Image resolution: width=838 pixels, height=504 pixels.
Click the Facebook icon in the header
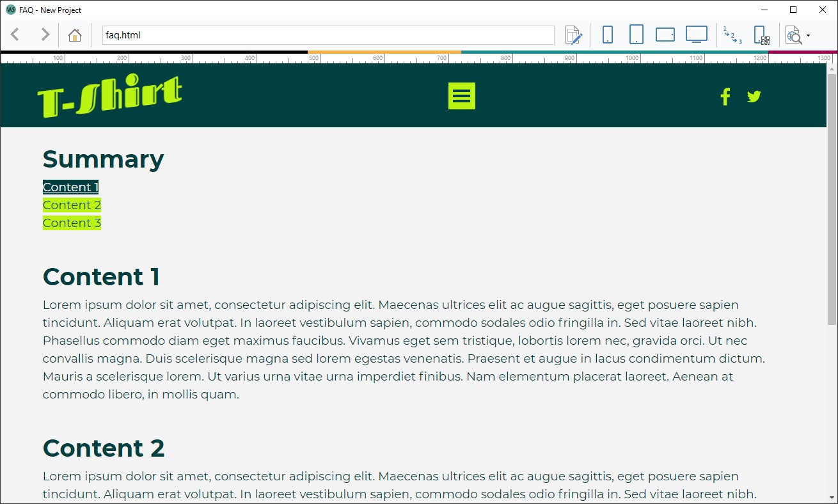point(725,96)
